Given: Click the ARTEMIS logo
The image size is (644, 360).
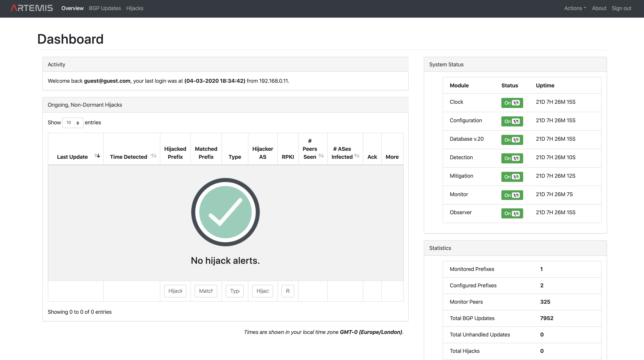Looking at the screenshot, I should 32,8.
